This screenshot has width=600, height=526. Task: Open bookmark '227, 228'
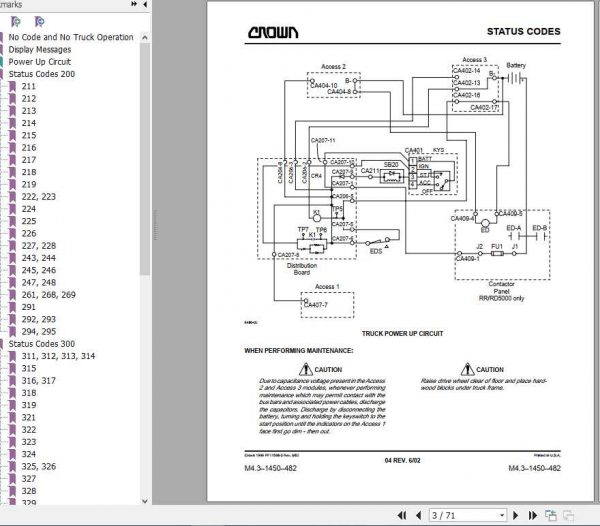39,246
